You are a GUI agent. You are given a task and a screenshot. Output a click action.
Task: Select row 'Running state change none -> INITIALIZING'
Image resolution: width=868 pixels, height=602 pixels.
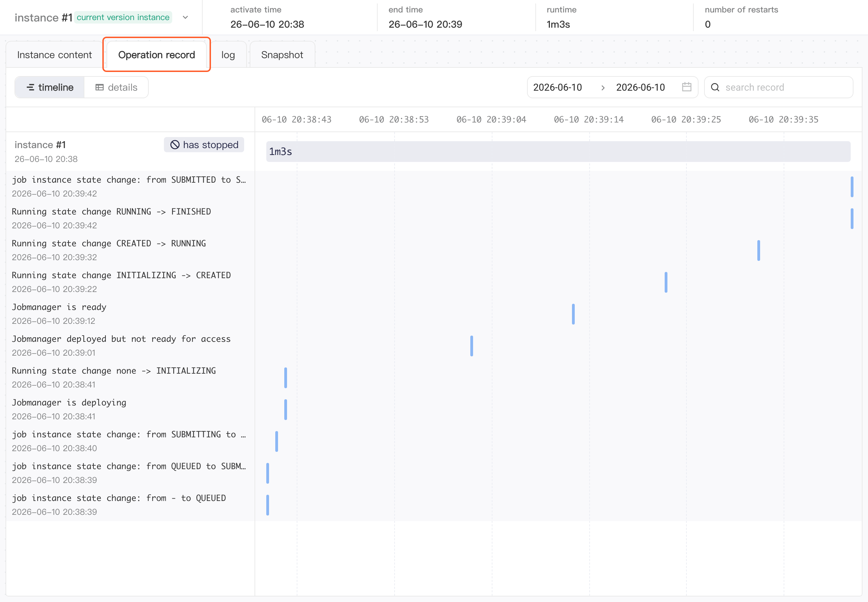click(x=130, y=377)
